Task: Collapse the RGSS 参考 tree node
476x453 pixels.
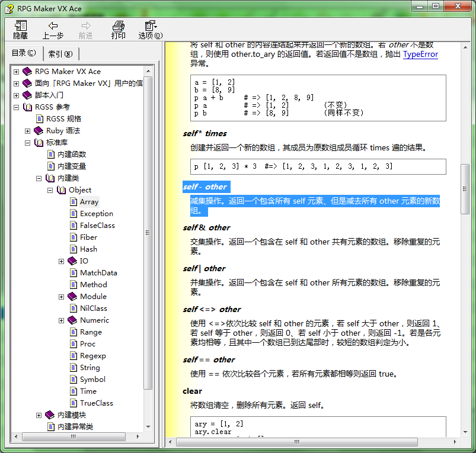Action: tap(16, 107)
